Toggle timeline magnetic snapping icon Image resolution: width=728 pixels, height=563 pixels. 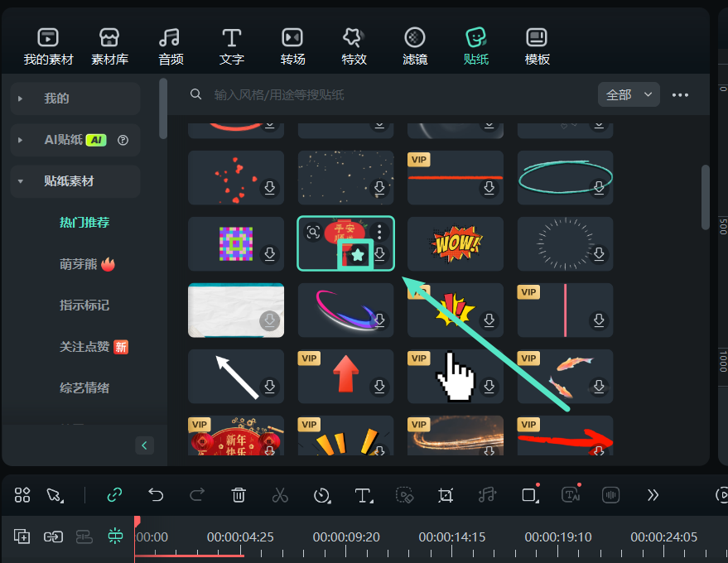pos(114,537)
